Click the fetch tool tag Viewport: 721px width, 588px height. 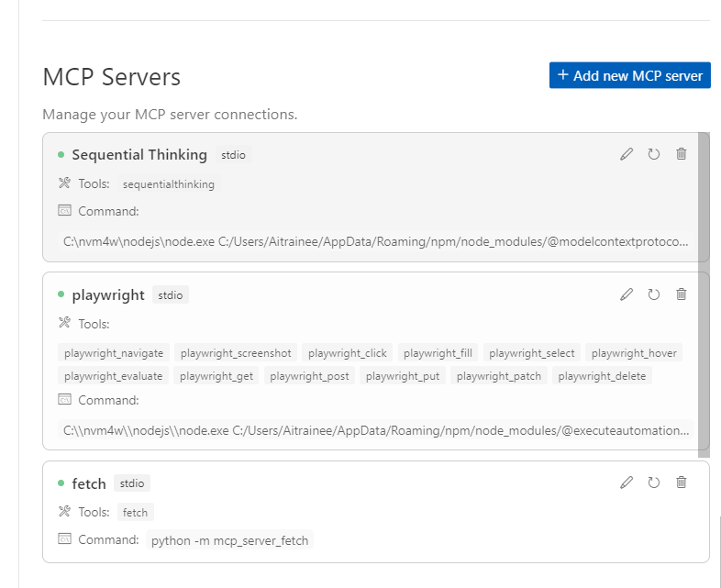135,513
